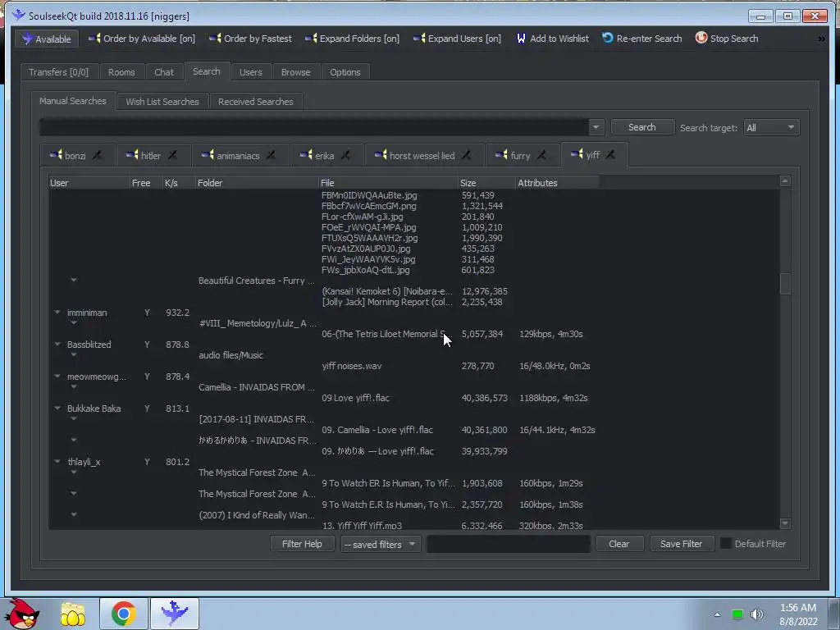840x630 pixels.
Task: Close the yiff search tab
Action: [x=610, y=155]
